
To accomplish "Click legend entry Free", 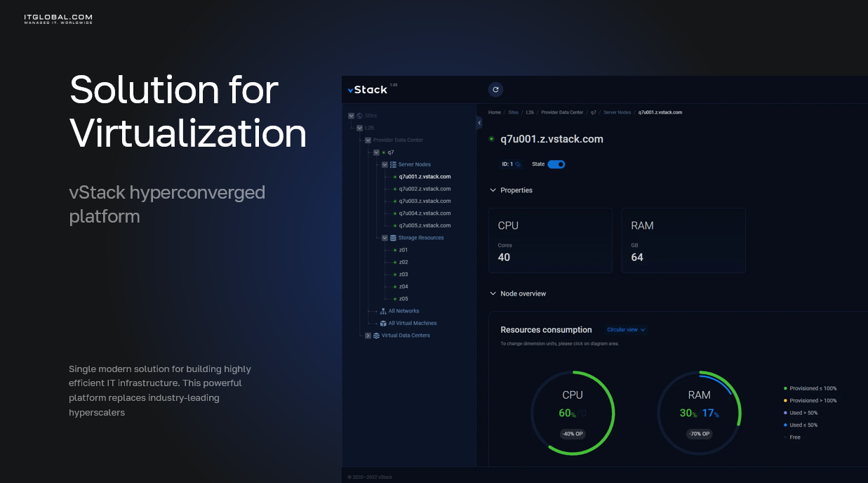I will pyautogui.click(x=792, y=437).
